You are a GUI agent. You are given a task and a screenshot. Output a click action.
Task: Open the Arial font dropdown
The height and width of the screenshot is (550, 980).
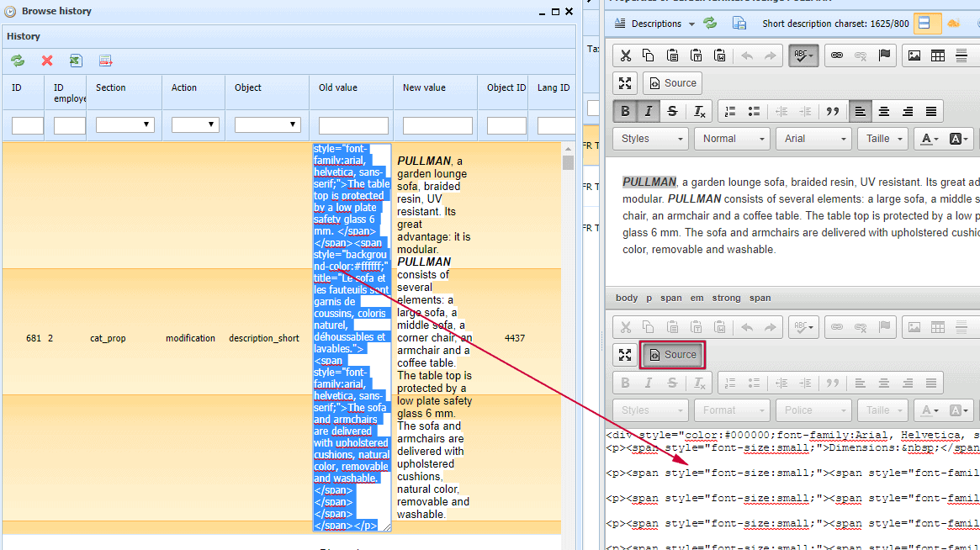[x=813, y=139]
